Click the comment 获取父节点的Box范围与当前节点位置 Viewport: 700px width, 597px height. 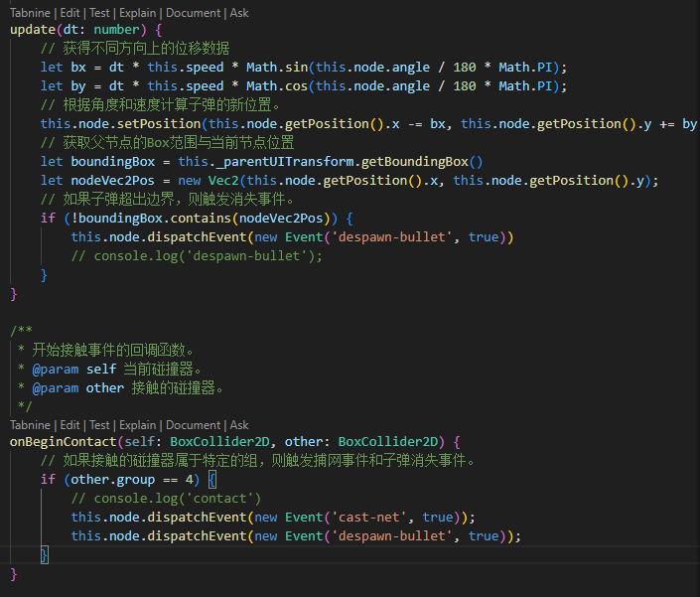coord(168,143)
